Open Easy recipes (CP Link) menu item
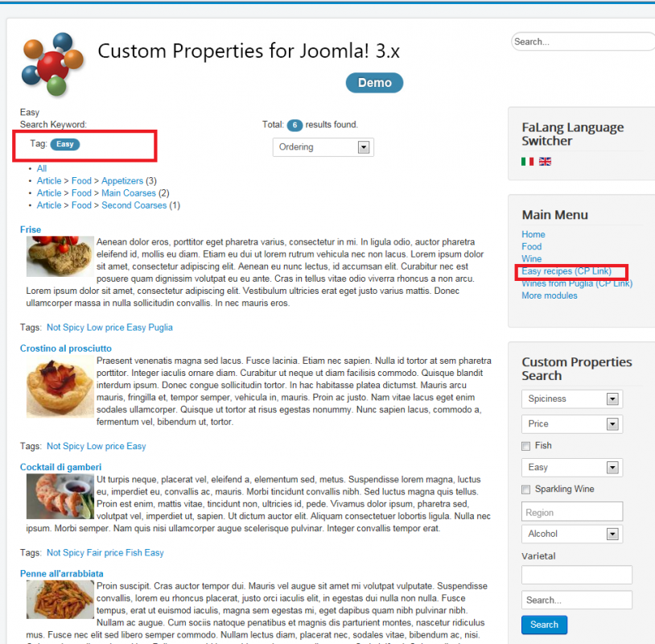655x644 pixels. click(566, 271)
